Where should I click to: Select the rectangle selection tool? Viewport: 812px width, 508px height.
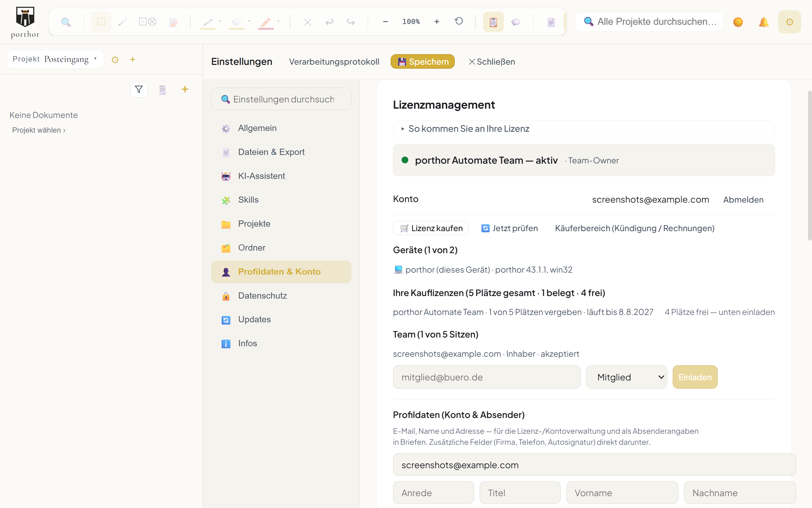(x=101, y=22)
